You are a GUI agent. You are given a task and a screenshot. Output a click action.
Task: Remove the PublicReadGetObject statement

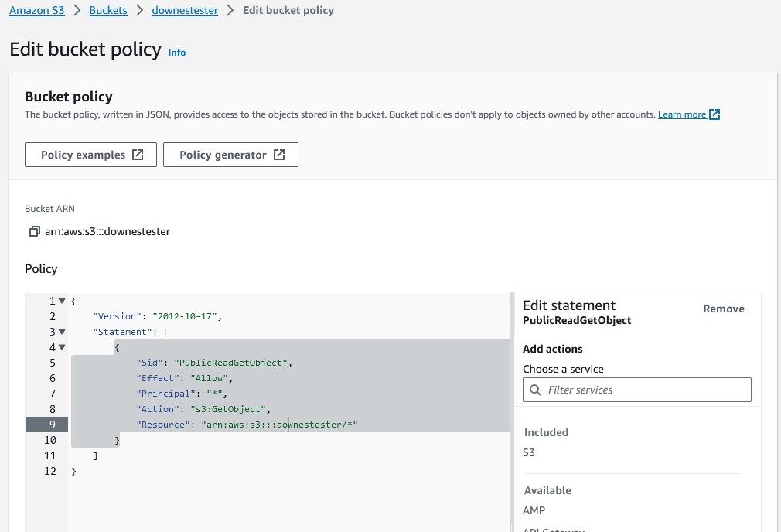pyautogui.click(x=724, y=309)
